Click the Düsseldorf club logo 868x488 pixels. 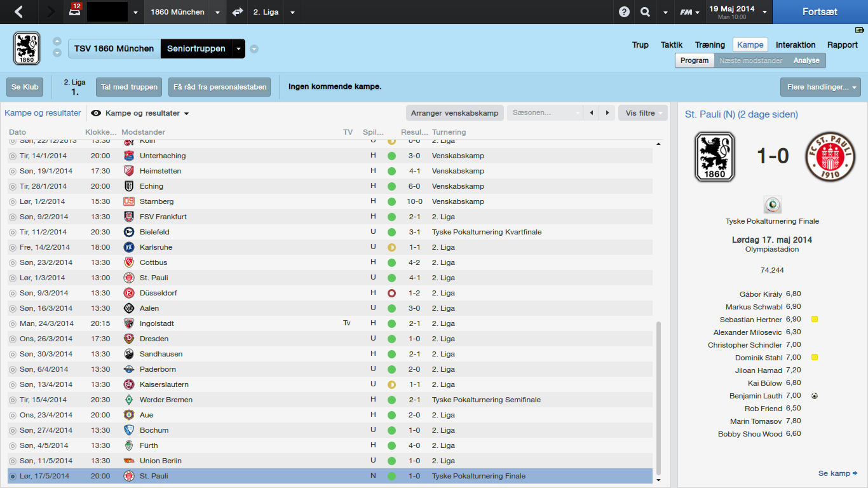(129, 293)
